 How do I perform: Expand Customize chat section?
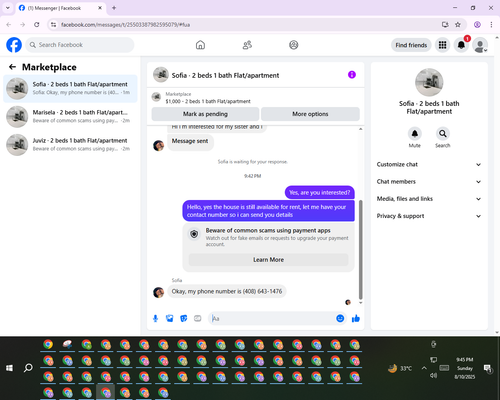click(x=429, y=164)
